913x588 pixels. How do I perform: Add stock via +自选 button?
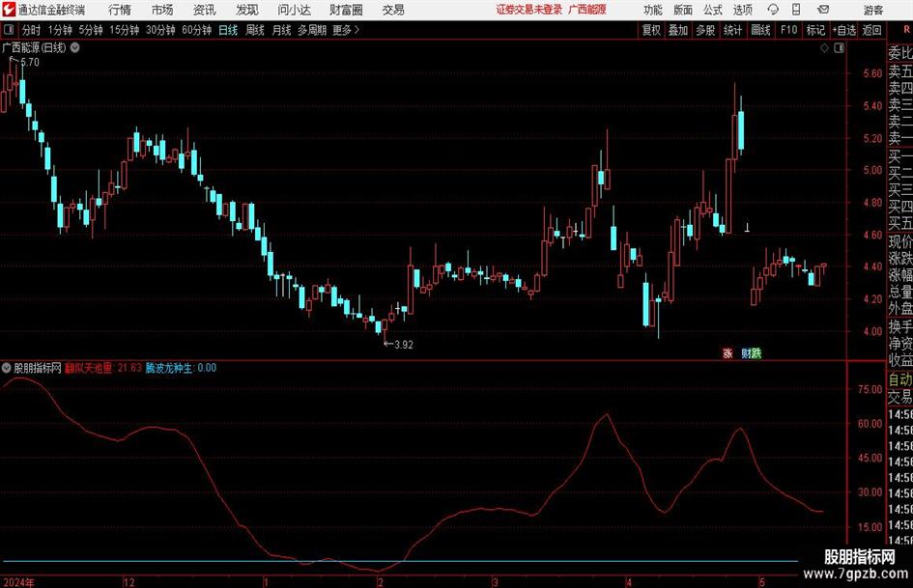[x=844, y=30]
